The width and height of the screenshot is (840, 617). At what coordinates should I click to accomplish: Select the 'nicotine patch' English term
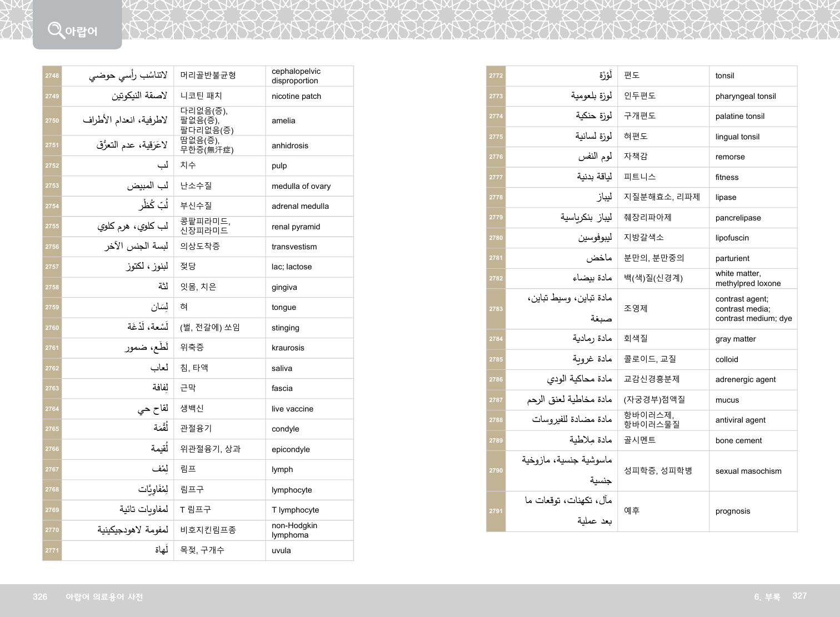coord(296,97)
